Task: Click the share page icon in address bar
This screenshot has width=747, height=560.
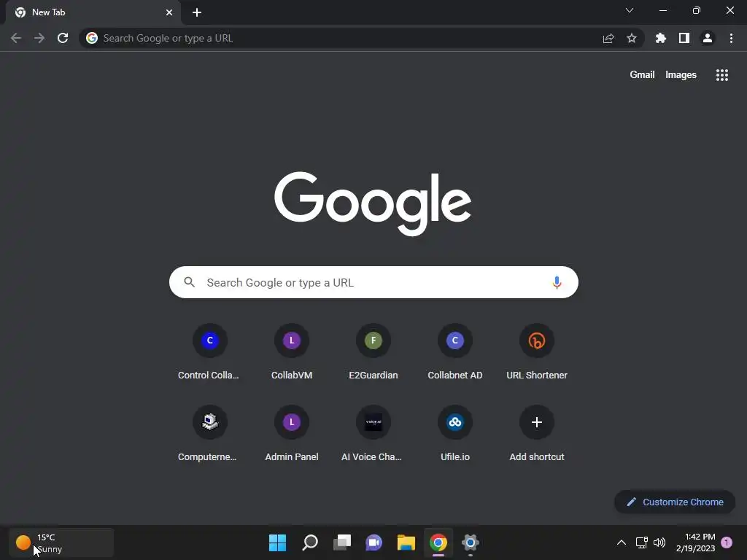Action: 608,38
